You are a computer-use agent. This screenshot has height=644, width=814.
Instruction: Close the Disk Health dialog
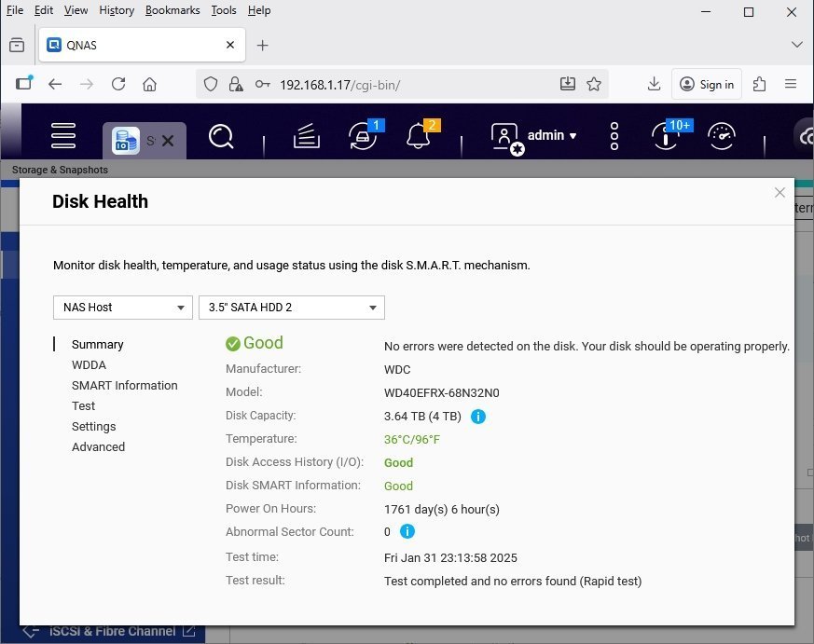(780, 193)
